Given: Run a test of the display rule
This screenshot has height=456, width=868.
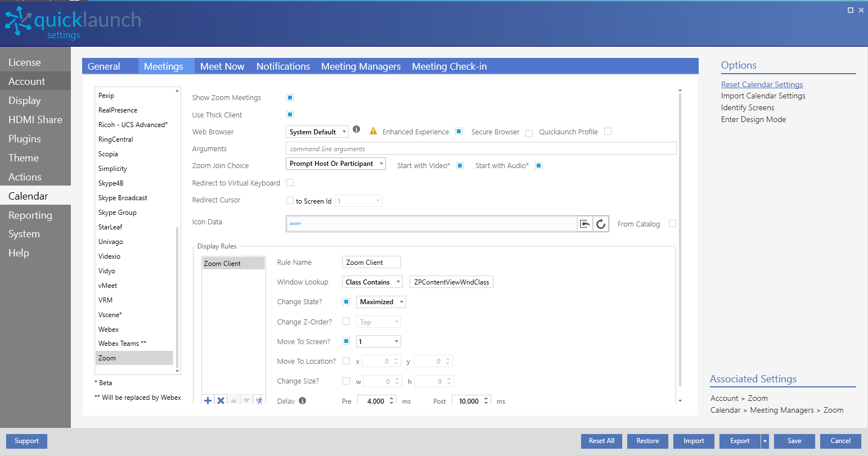Looking at the screenshot, I should [x=259, y=400].
